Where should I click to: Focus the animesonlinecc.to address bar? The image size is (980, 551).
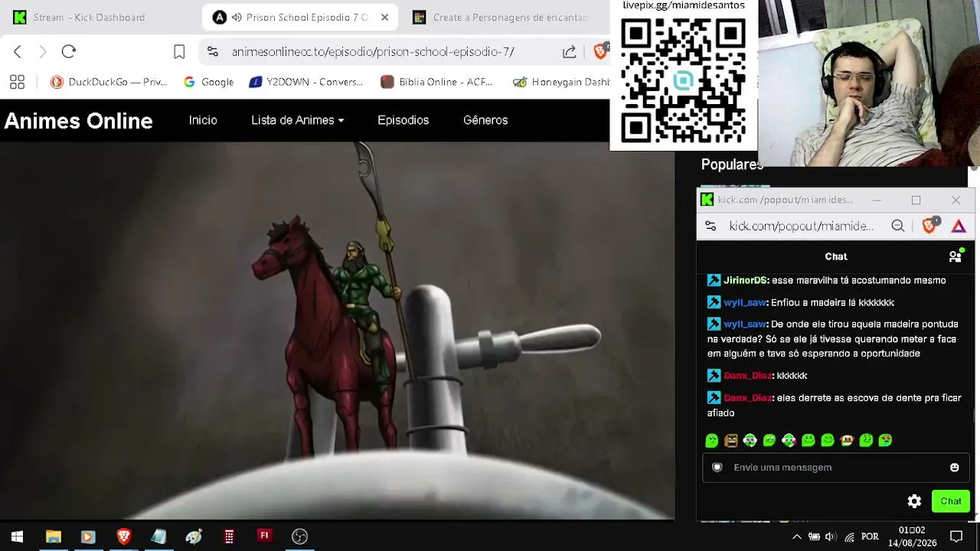click(373, 51)
